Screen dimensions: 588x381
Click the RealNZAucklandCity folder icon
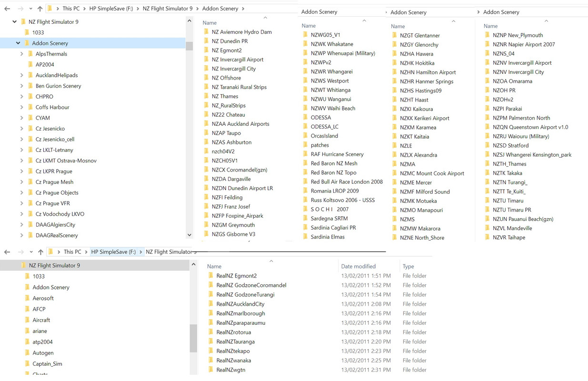click(x=211, y=304)
